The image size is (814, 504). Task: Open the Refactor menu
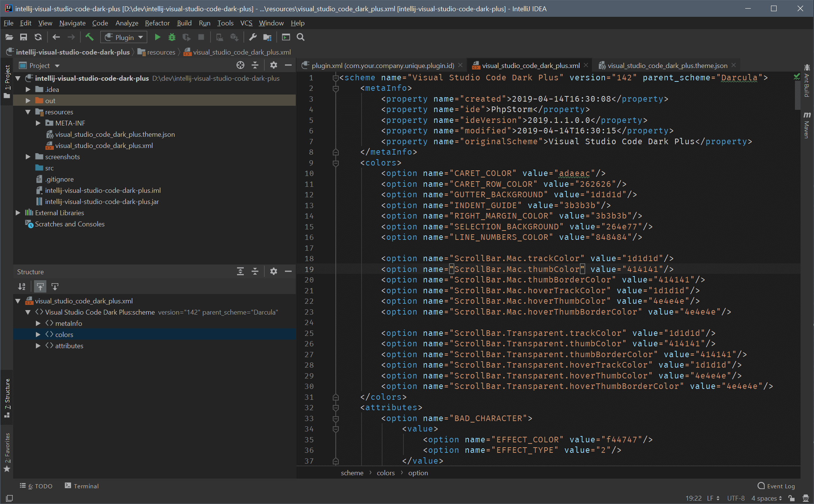[157, 23]
